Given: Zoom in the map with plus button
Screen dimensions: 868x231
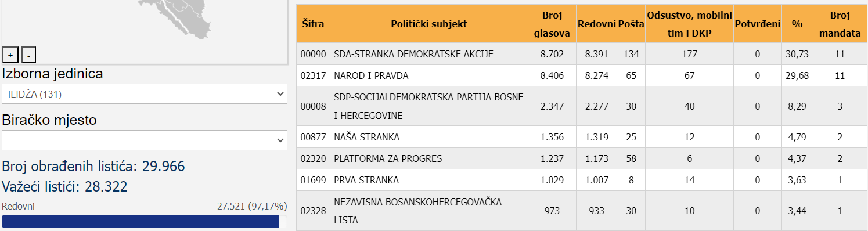Looking at the screenshot, I should point(10,55).
